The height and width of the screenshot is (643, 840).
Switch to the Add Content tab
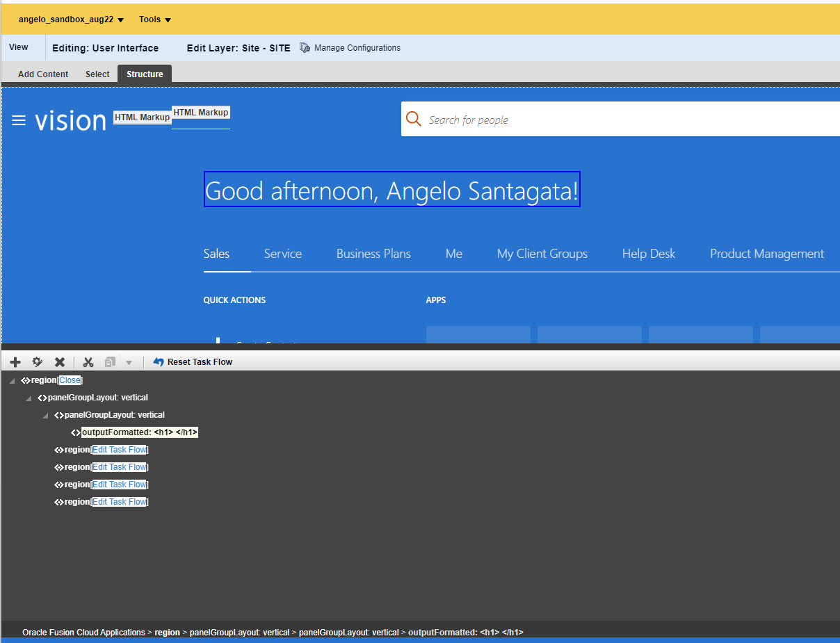tap(43, 74)
